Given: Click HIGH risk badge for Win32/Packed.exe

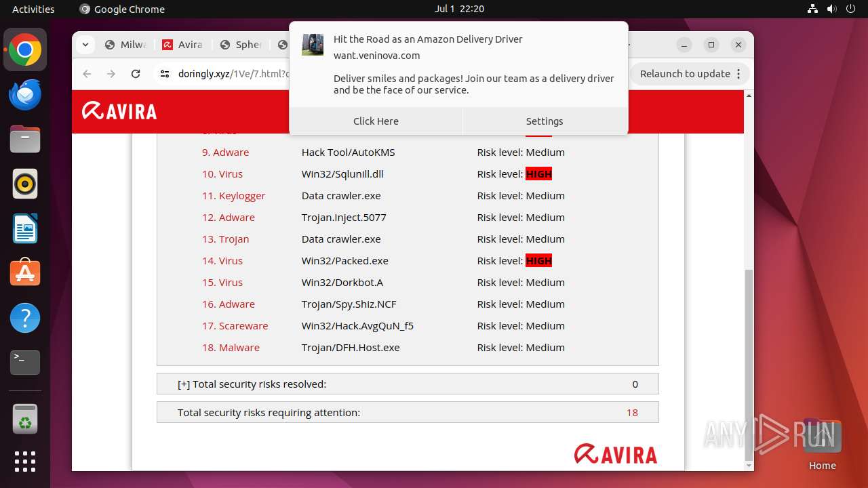Looking at the screenshot, I should coord(539,261).
